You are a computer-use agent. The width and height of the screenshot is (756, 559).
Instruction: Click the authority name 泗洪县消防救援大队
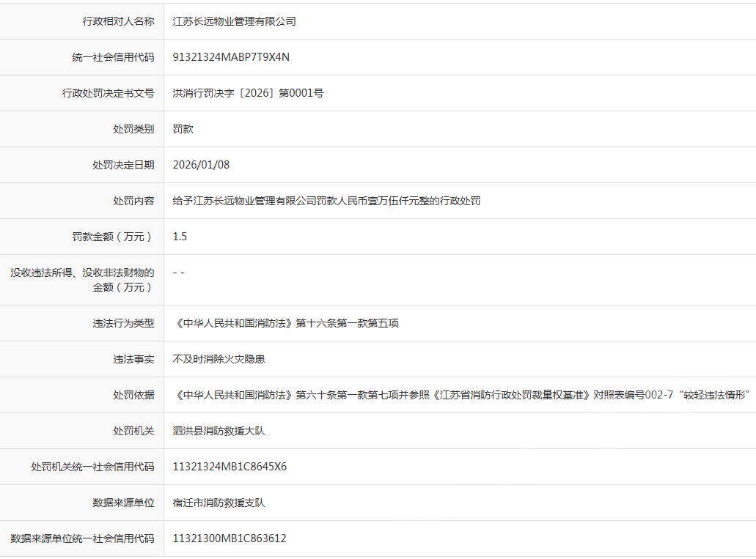pyautogui.click(x=216, y=430)
